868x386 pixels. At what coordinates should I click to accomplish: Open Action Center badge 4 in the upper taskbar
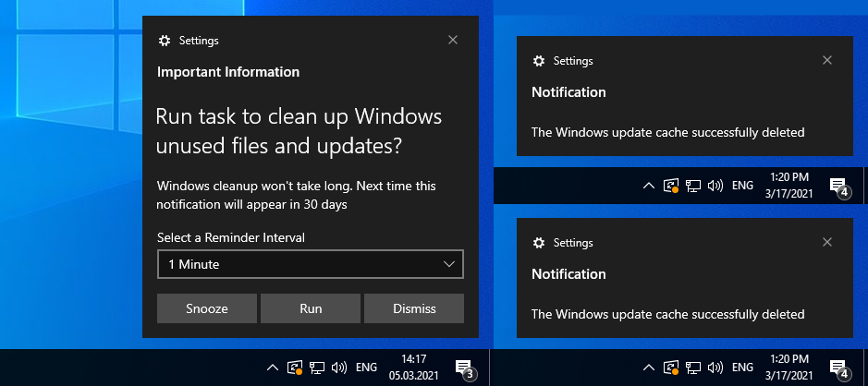pos(840,187)
